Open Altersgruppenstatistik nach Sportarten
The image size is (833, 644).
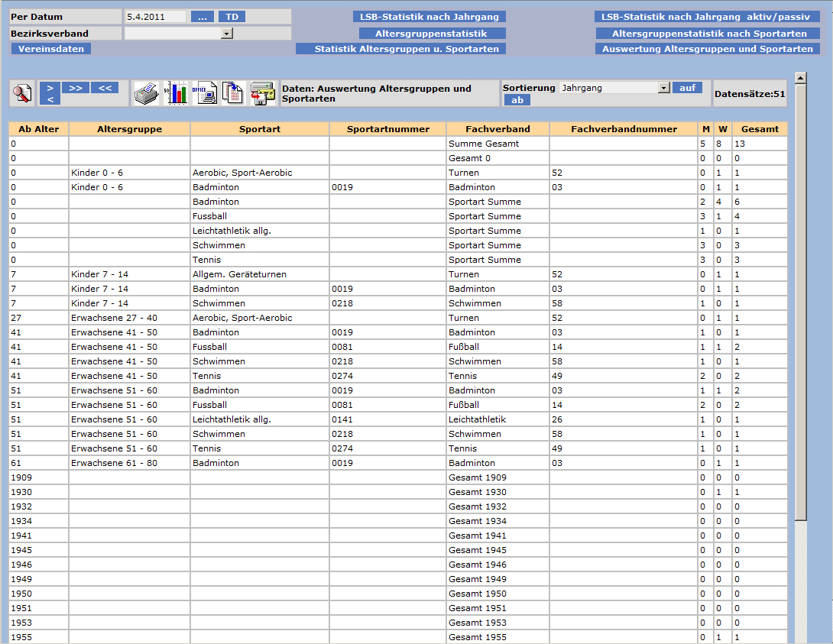point(708,34)
